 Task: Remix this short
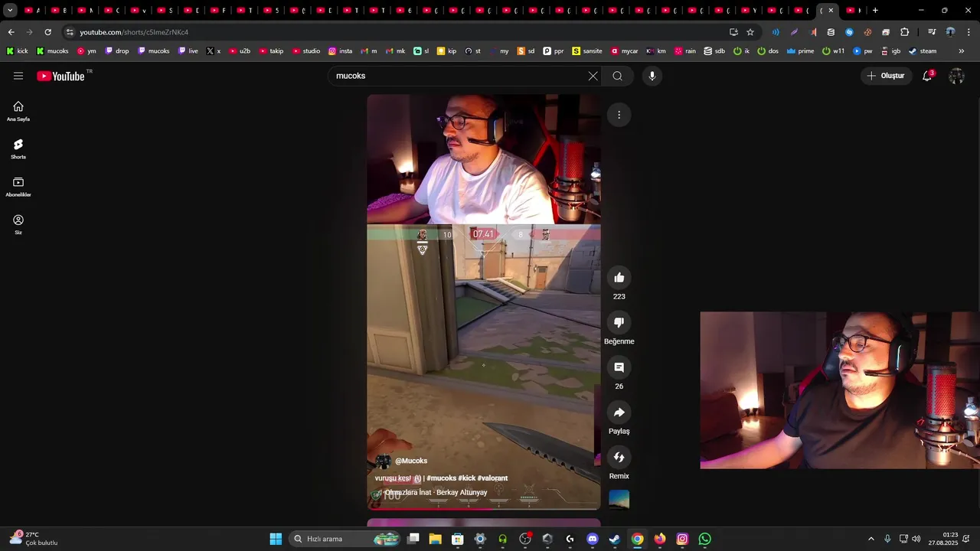[619, 457]
